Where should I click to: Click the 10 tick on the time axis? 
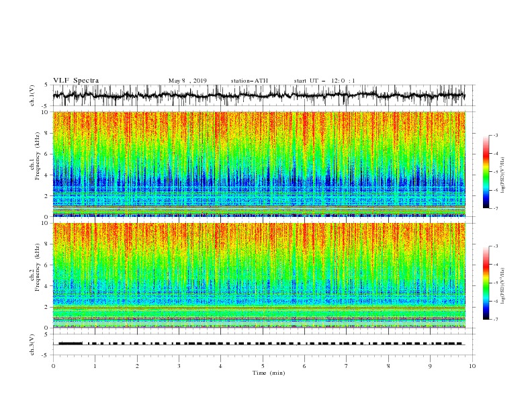[472, 366]
